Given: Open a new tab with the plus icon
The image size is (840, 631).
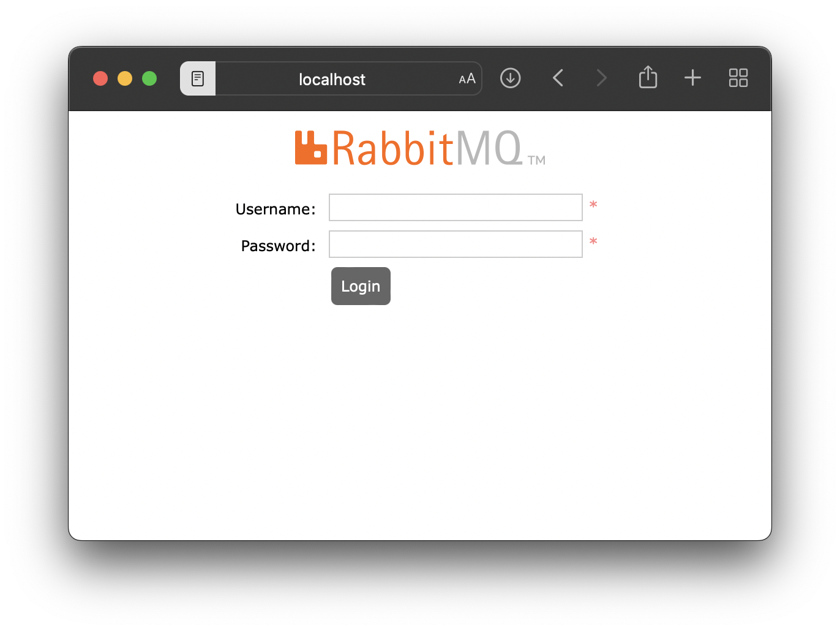Looking at the screenshot, I should tap(692, 78).
